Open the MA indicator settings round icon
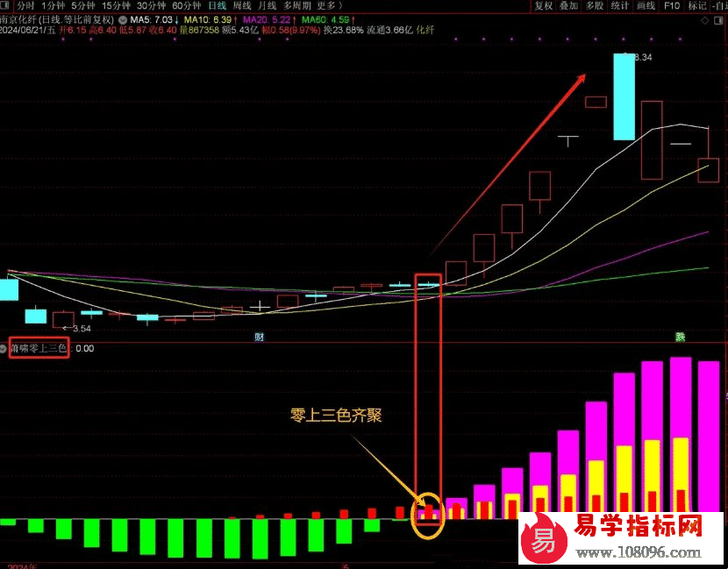The image size is (728, 569). click(122, 18)
